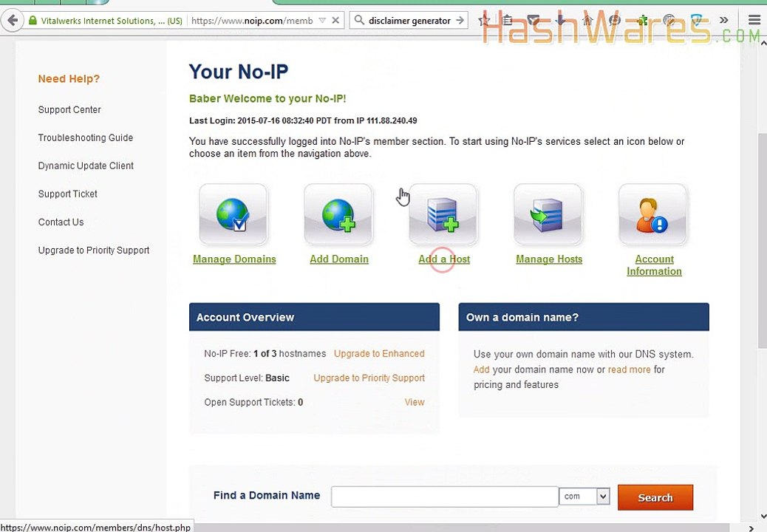This screenshot has width=767, height=532.
Task: Click the blue shield extension icon
Action: [x=697, y=21]
